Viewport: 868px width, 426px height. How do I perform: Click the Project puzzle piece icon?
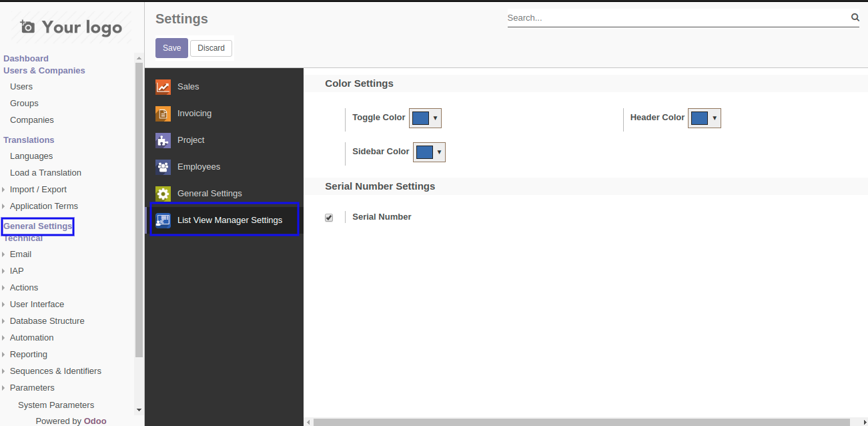pyautogui.click(x=163, y=140)
